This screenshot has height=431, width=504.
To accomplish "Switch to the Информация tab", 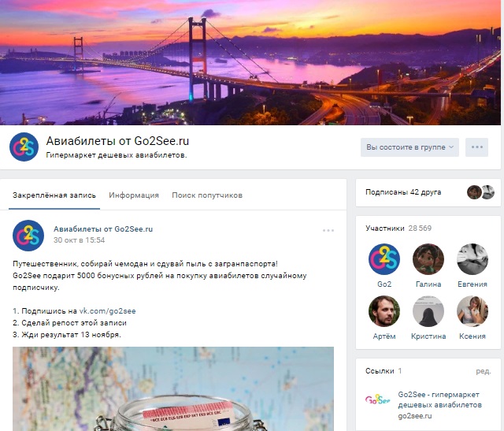I will point(134,195).
